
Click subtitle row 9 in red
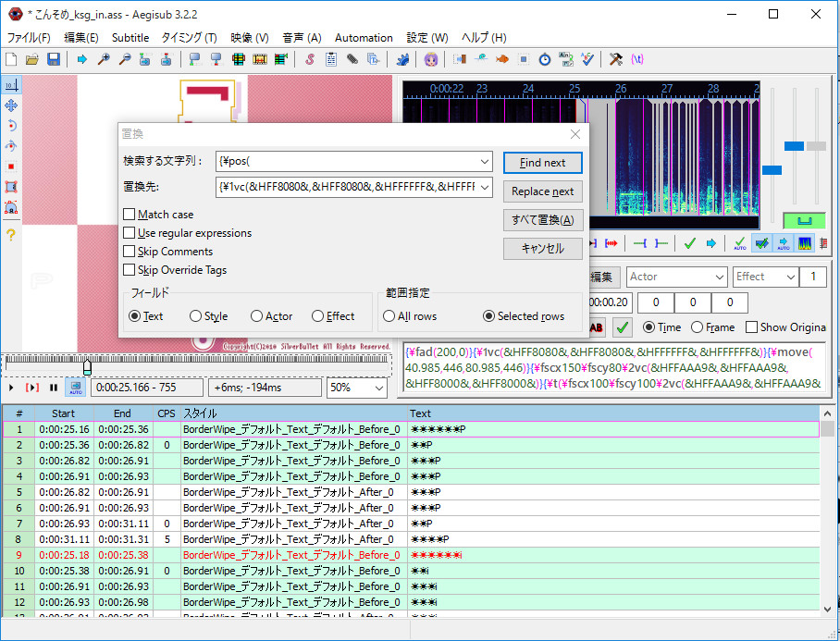pyautogui.click(x=411, y=555)
